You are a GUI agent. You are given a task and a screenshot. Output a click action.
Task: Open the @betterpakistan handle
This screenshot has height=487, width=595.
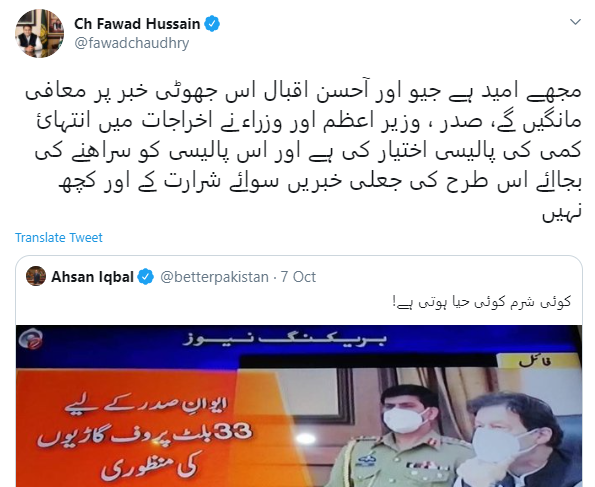click(x=214, y=277)
